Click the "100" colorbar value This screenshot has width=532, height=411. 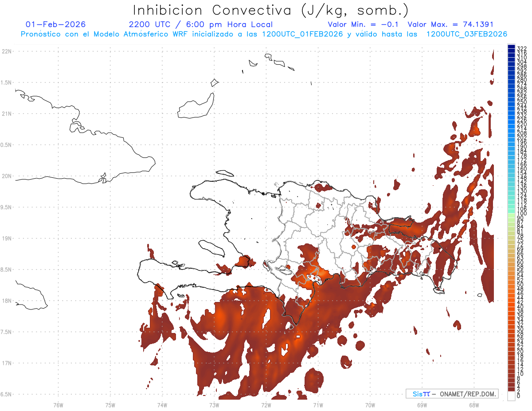click(x=522, y=214)
